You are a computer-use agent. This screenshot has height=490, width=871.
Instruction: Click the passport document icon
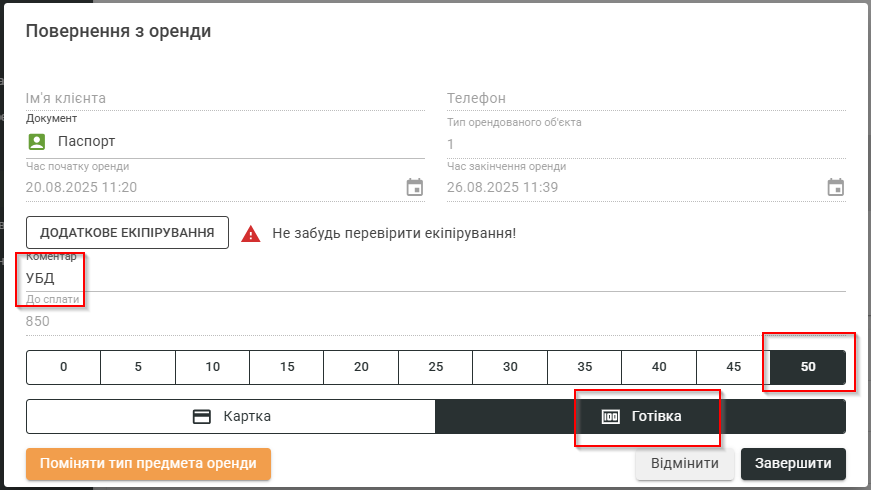click(x=37, y=141)
